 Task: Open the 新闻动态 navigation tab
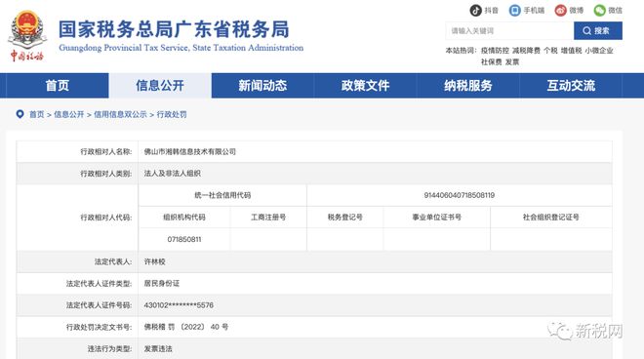click(262, 86)
